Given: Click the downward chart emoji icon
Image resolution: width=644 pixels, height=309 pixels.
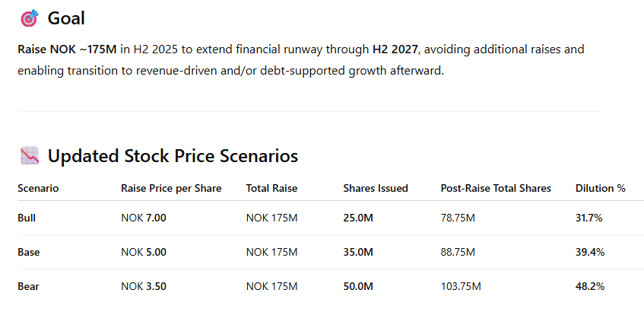Looking at the screenshot, I should [29, 156].
